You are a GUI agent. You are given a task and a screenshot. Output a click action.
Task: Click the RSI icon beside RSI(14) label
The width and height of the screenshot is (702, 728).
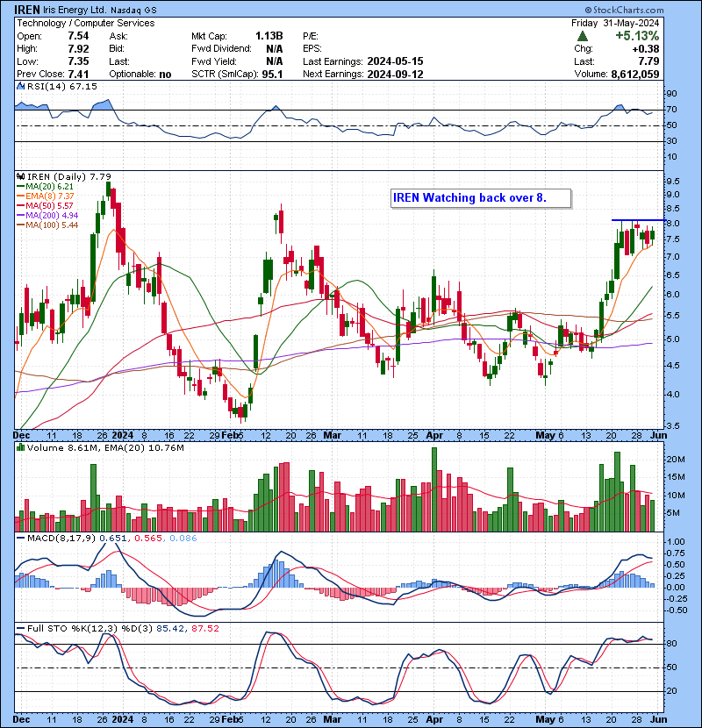pyautogui.click(x=20, y=86)
